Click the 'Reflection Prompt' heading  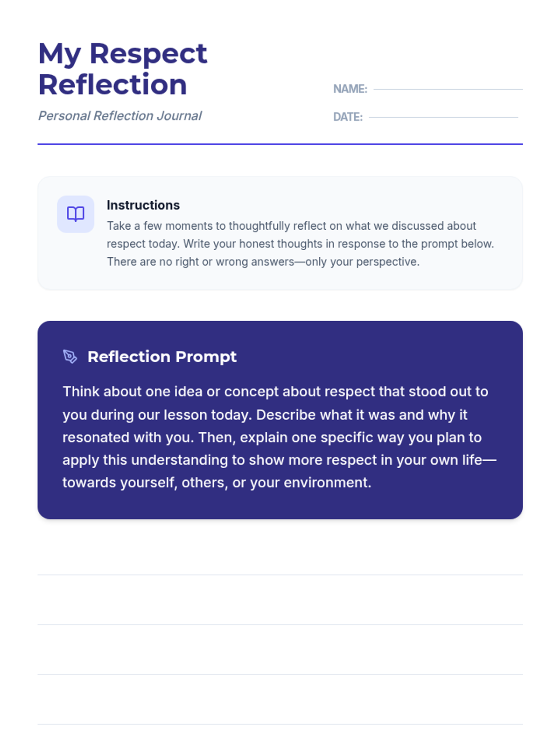162,357
